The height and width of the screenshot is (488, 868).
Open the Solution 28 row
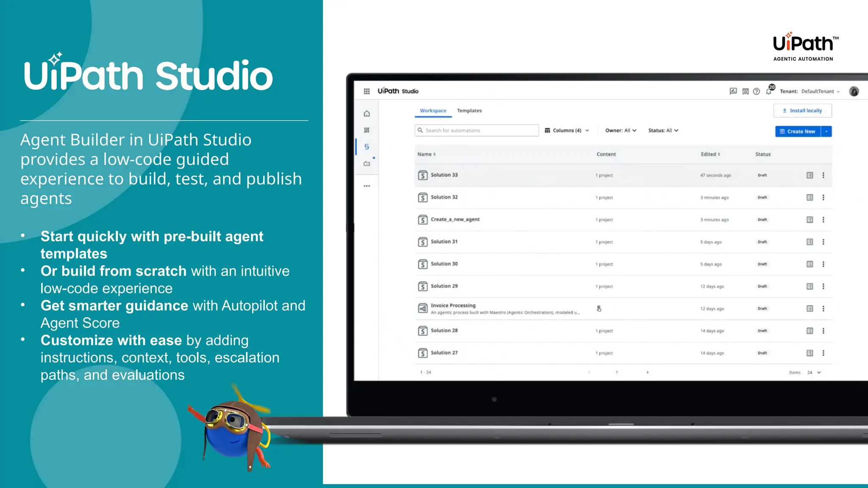click(623, 331)
